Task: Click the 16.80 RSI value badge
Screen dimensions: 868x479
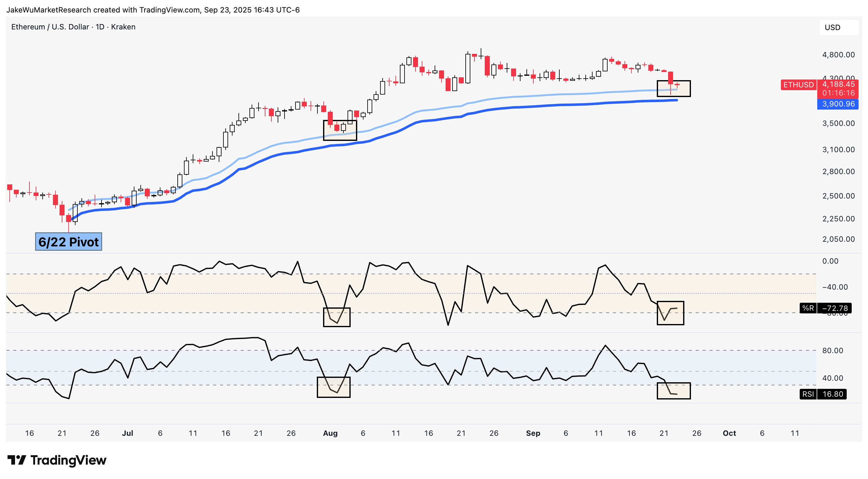Action: pos(832,394)
